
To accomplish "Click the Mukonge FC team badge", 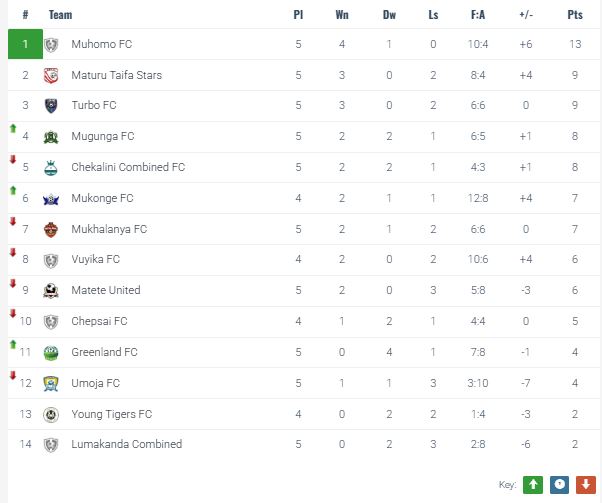I will pyautogui.click(x=51, y=199).
